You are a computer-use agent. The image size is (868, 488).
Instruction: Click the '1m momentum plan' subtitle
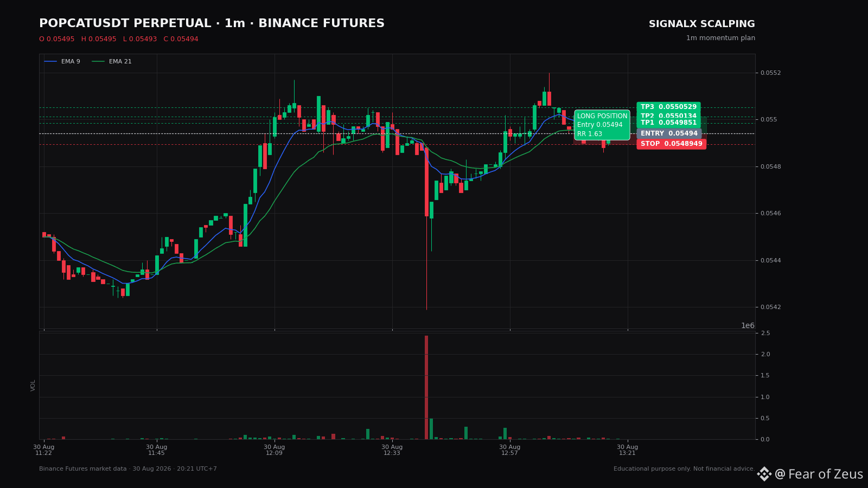(x=720, y=38)
